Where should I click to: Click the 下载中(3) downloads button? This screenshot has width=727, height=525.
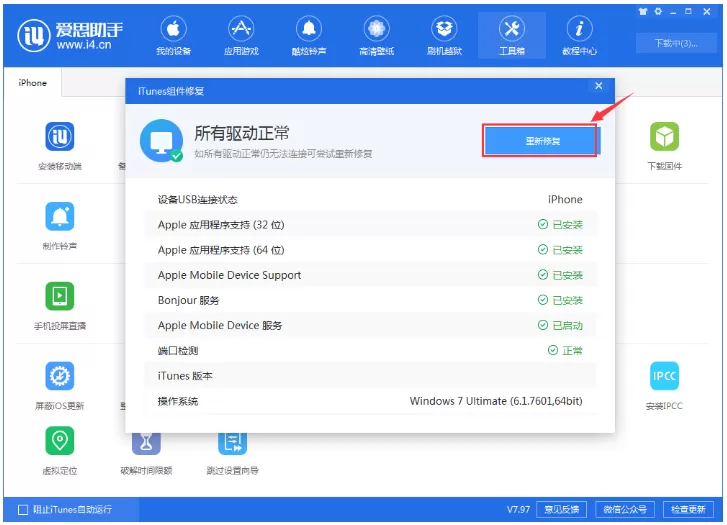pos(676,44)
